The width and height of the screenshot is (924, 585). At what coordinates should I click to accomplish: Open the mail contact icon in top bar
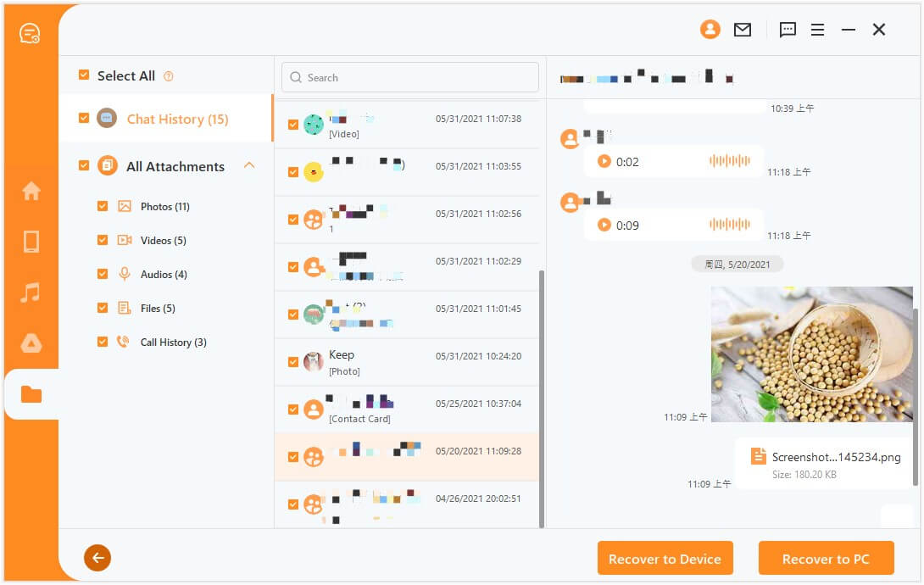(x=742, y=29)
